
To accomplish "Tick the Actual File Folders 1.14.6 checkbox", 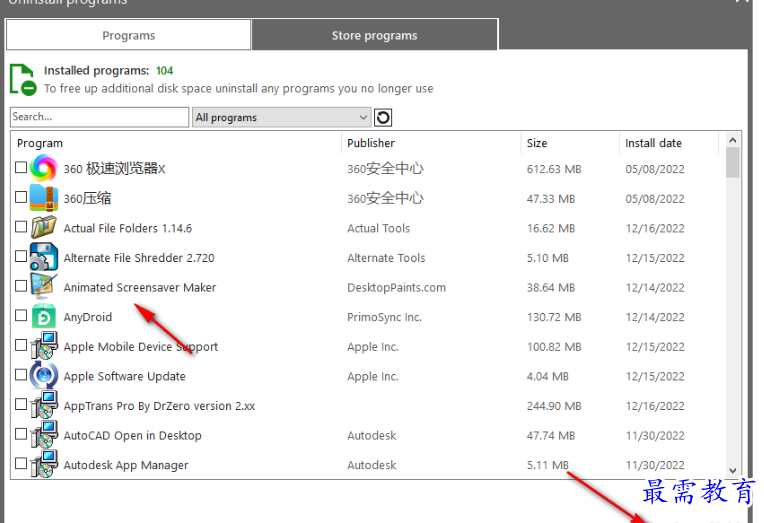I will 21,227.
